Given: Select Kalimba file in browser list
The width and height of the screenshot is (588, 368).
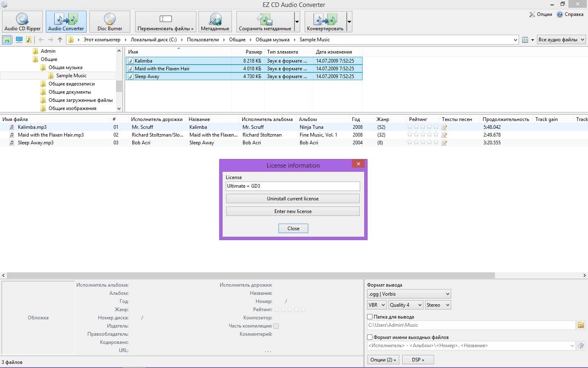Looking at the screenshot, I should (x=244, y=61).
